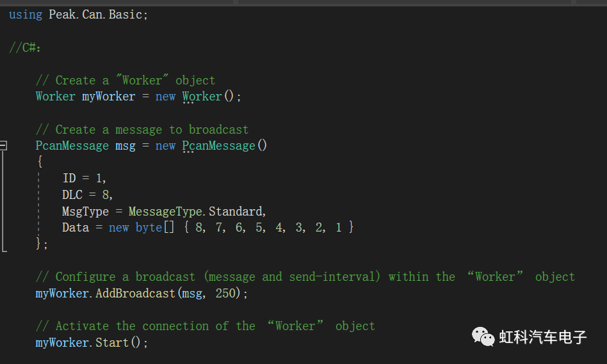The height and width of the screenshot is (364, 607).
Task: Click MessageType.Standard enum value
Action: [196, 211]
